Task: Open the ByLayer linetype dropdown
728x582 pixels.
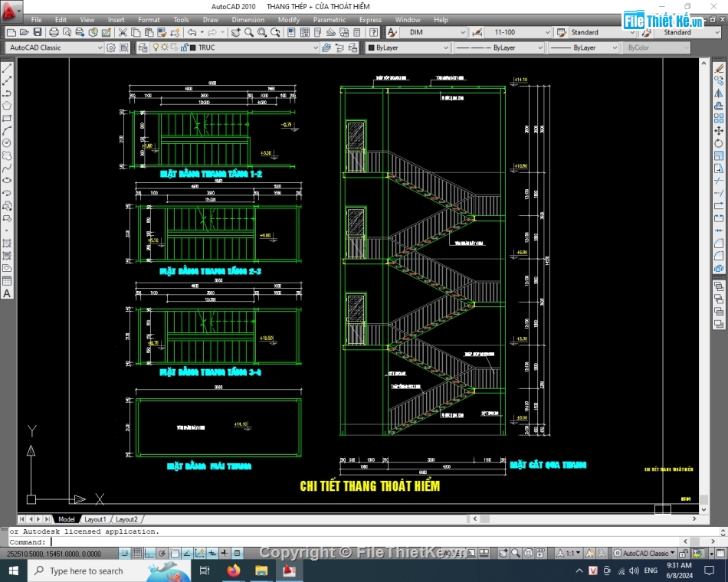Action: coord(499,47)
